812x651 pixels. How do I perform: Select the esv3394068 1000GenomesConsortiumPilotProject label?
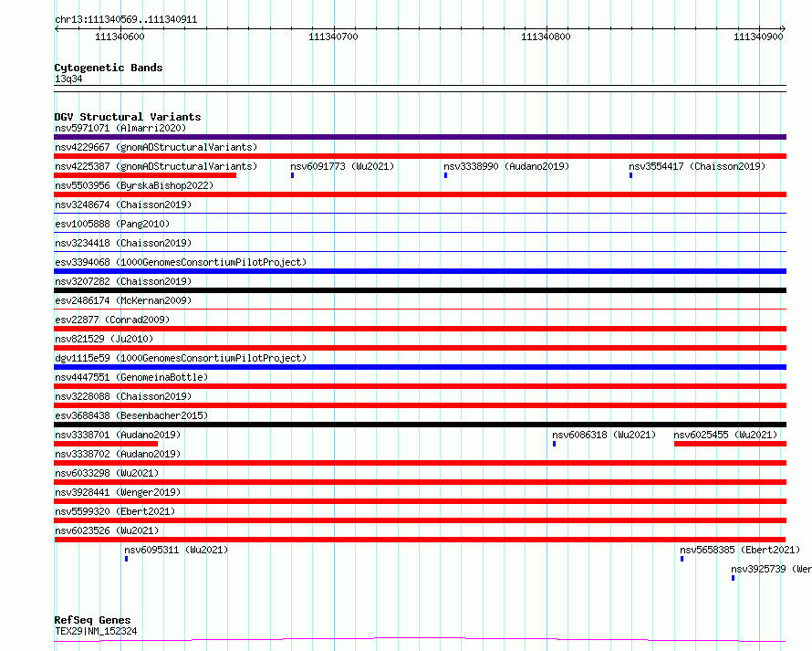pyautogui.click(x=181, y=262)
